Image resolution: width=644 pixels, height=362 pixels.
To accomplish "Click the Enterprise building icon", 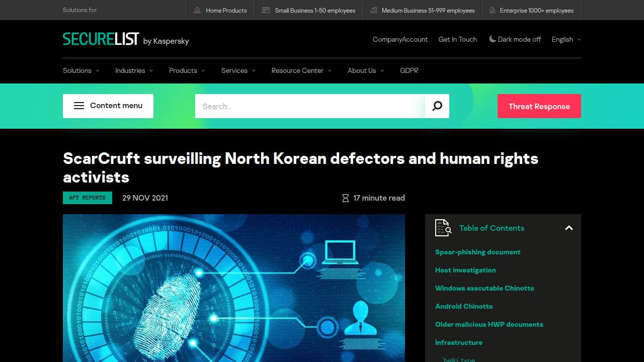I will (x=491, y=10).
